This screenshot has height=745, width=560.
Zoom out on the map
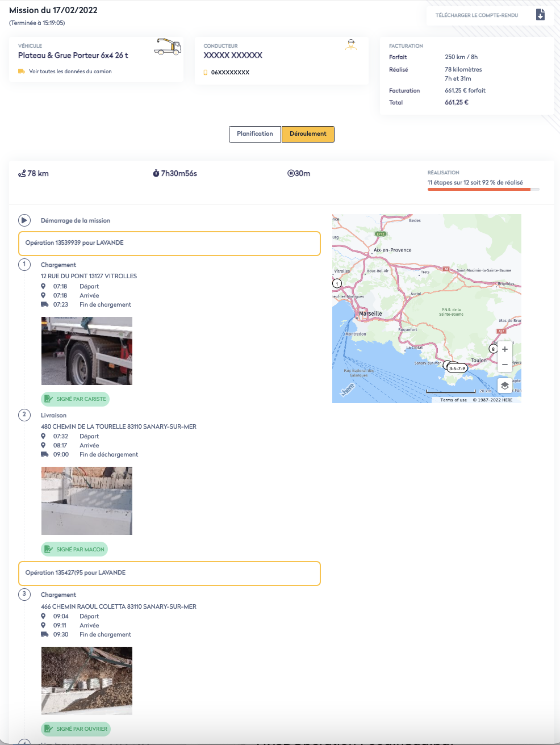click(x=504, y=365)
